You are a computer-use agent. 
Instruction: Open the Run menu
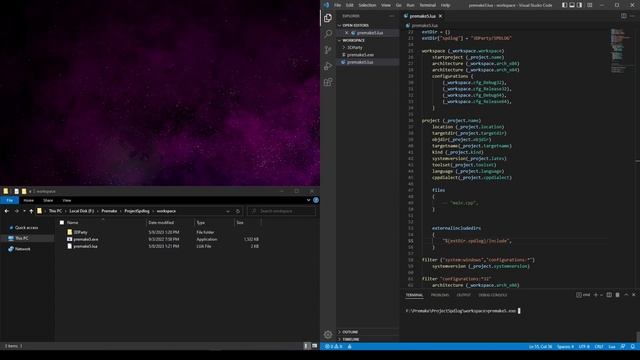[411, 5]
